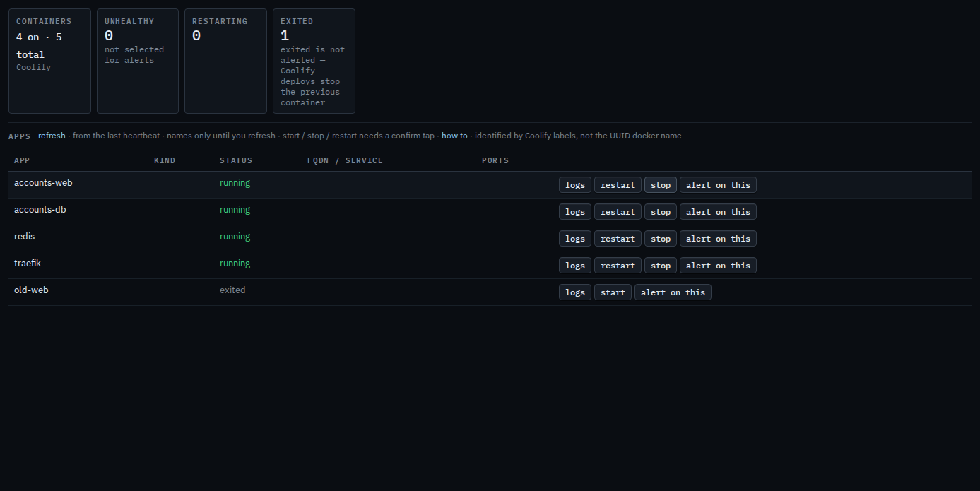Click the APP column header
This screenshot has width=980, height=491.
click(x=22, y=160)
